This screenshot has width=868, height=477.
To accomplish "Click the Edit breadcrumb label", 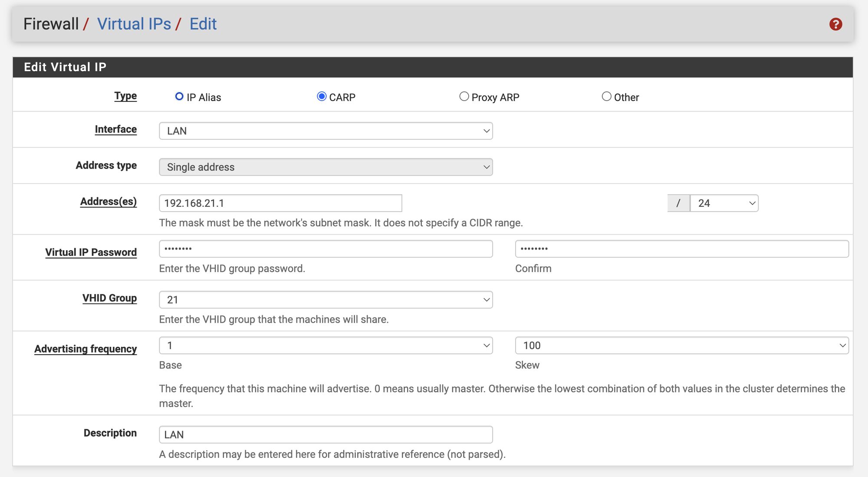I will 203,24.
